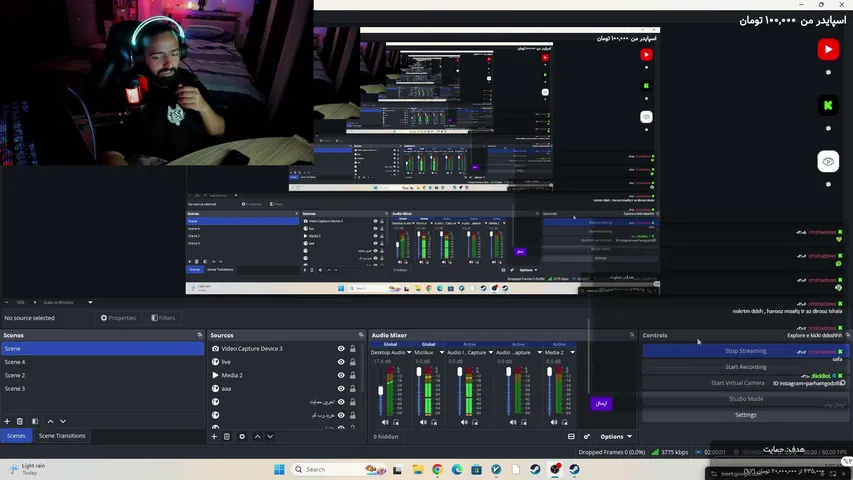The image size is (853, 480).
Task: Open OBS Settings from Controls
Action: click(745, 415)
